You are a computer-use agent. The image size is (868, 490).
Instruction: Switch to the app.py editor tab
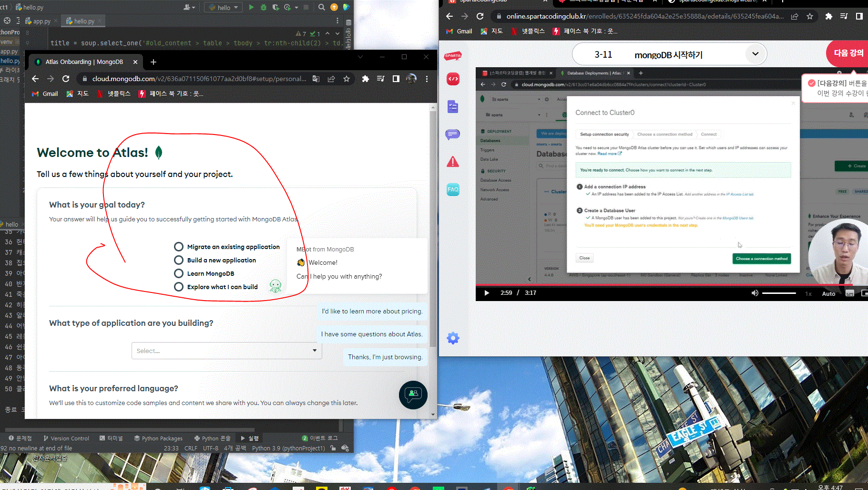tap(41, 21)
